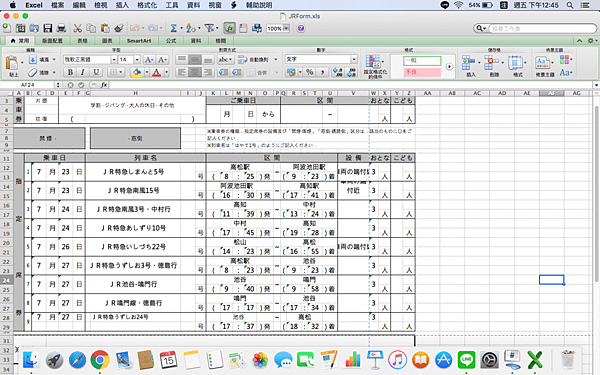Switch to the 版面配置 ribbon tab
This screenshot has width=600, height=375.
pos(52,41)
